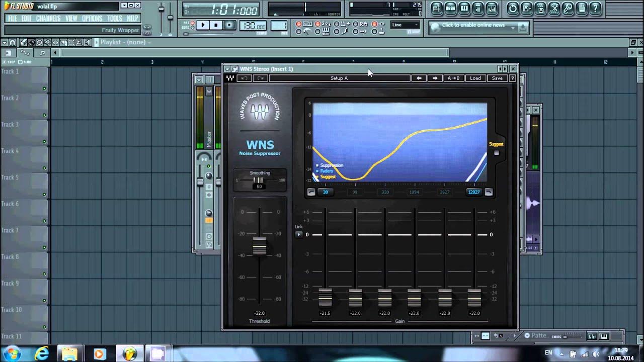
Task: Select the playlist Paint brush tool
Action: [x=31, y=42]
